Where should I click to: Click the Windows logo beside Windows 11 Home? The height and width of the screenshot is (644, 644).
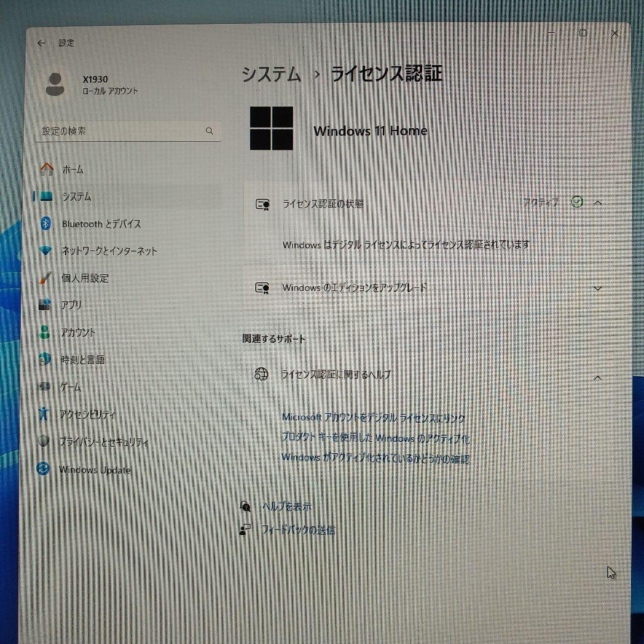(x=271, y=128)
